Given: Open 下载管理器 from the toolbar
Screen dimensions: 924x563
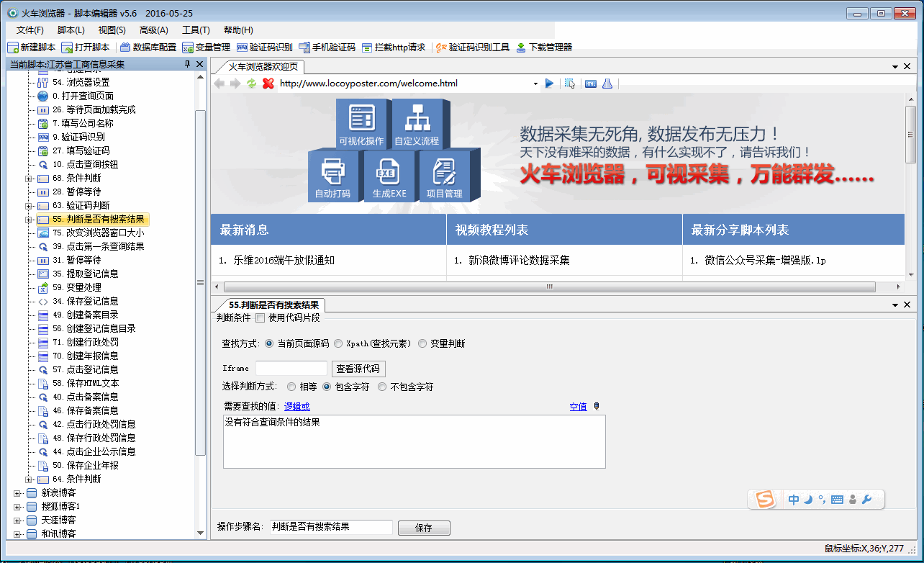Looking at the screenshot, I should pyautogui.click(x=544, y=48).
